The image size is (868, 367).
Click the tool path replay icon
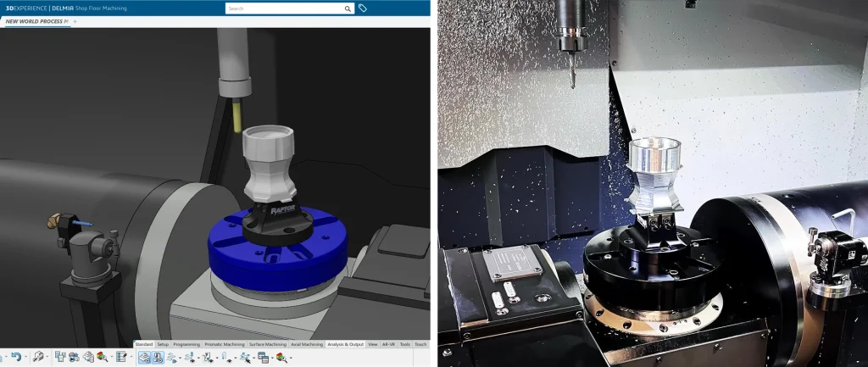pos(172,358)
